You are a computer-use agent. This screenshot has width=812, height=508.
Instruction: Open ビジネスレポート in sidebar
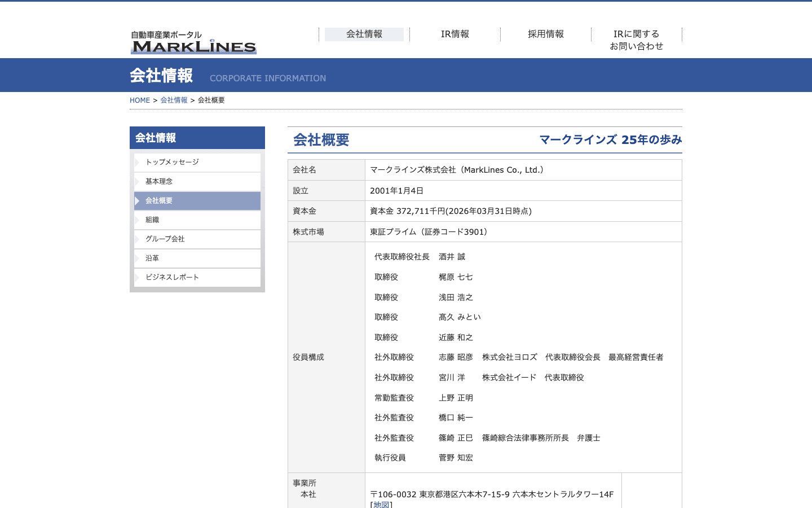(197, 278)
